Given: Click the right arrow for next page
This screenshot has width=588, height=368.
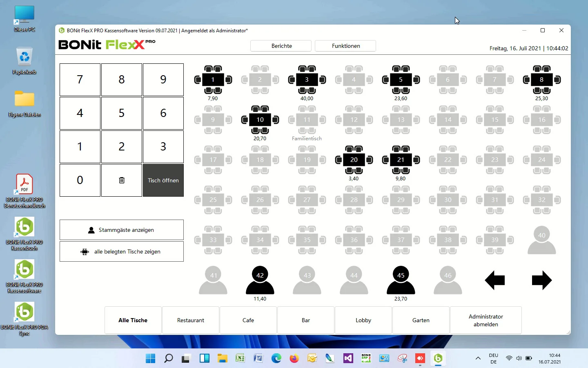Looking at the screenshot, I should [x=541, y=280].
